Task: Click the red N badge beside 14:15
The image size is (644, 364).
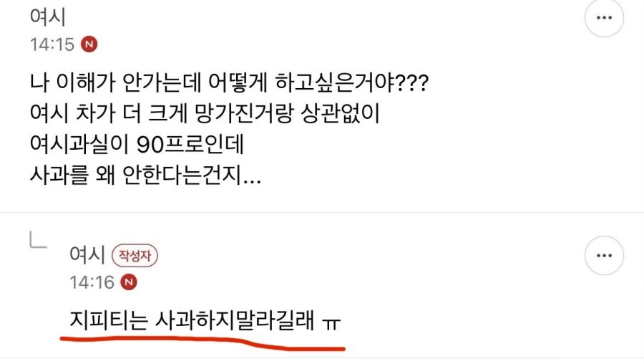Action: [x=89, y=44]
